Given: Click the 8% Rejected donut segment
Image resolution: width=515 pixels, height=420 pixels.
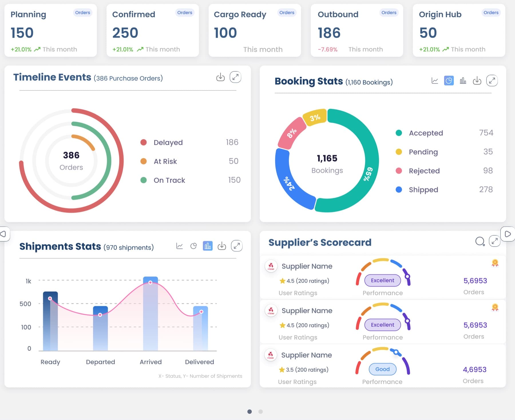Looking at the screenshot, I should click(292, 133).
